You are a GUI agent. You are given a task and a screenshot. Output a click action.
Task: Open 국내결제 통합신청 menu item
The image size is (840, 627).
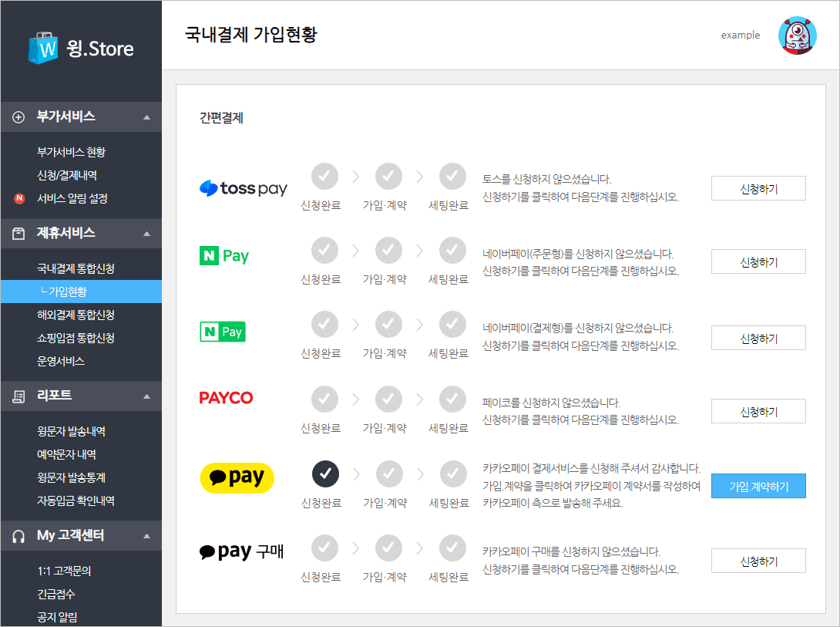(x=76, y=268)
